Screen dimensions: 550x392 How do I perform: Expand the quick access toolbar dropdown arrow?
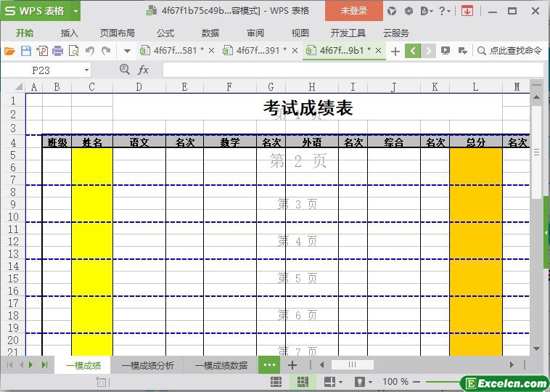point(127,51)
